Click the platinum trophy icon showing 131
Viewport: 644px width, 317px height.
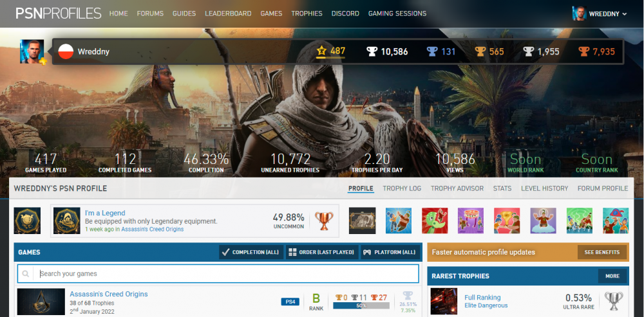point(432,51)
